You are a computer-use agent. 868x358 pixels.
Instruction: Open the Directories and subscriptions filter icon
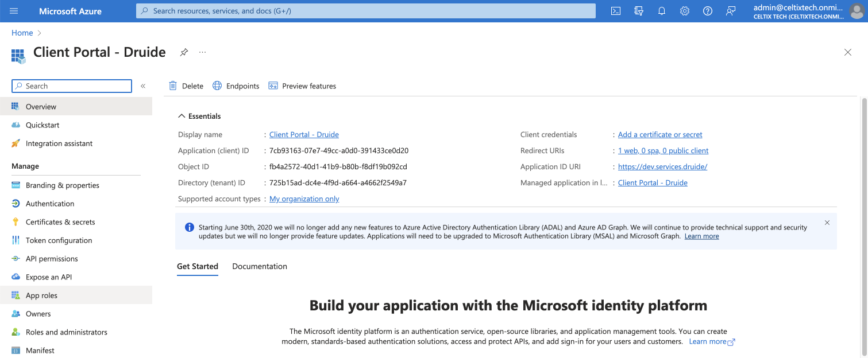[639, 11]
